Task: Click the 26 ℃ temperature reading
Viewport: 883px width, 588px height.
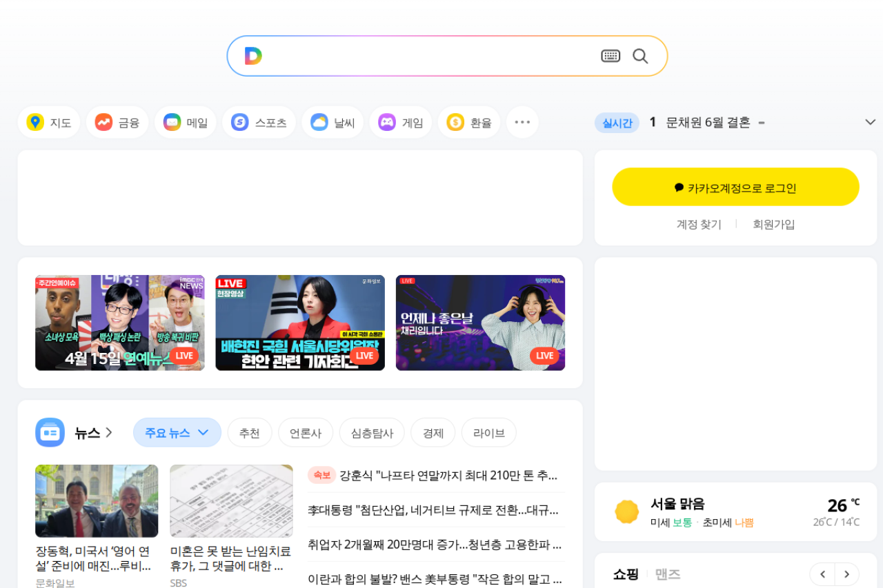Action: (x=844, y=505)
